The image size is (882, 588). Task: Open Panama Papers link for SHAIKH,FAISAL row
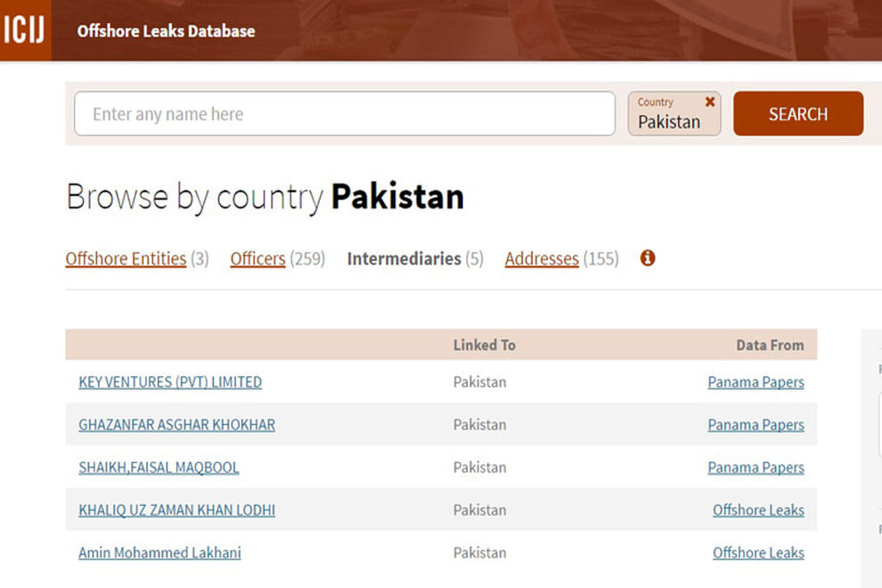[x=756, y=468]
